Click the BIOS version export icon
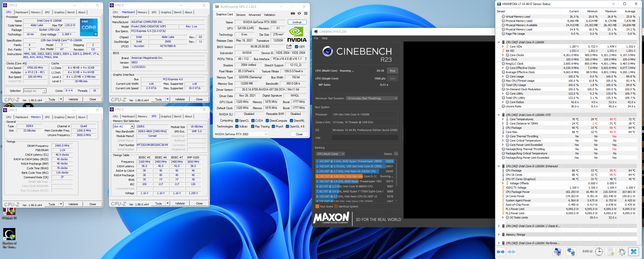Screen dimensions: 644x259 click(289, 47)
